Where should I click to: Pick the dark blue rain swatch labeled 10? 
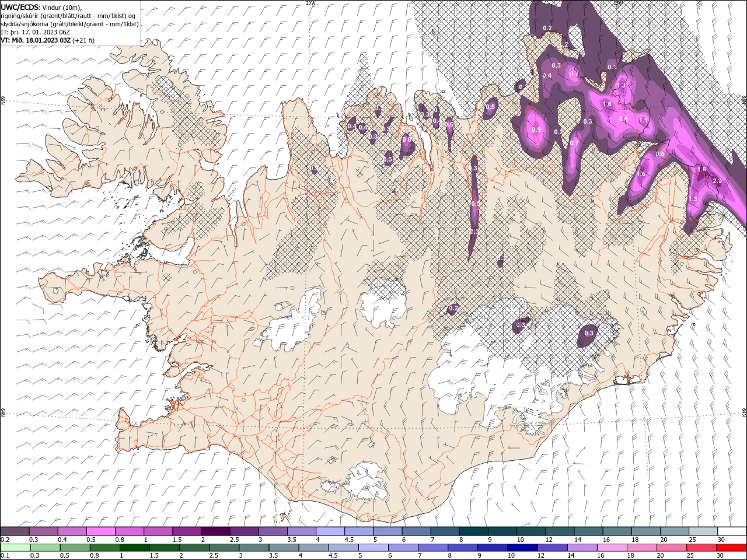522,548
